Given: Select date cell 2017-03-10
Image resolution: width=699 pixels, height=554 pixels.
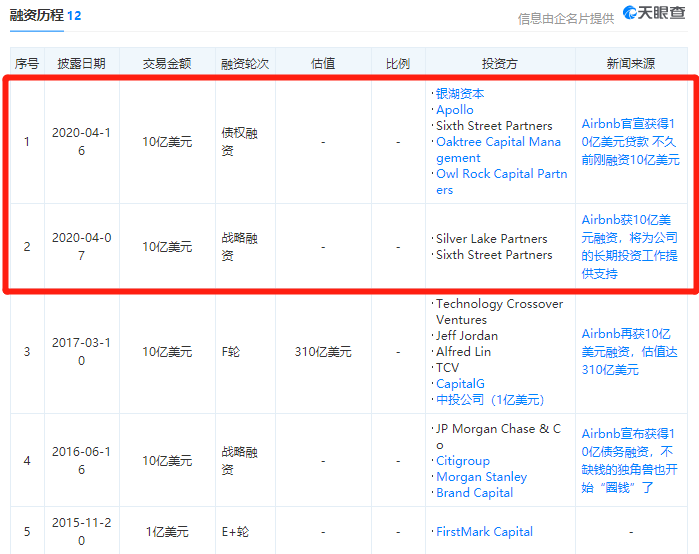Looking at the screenshot, I should [x=82, y=352].
